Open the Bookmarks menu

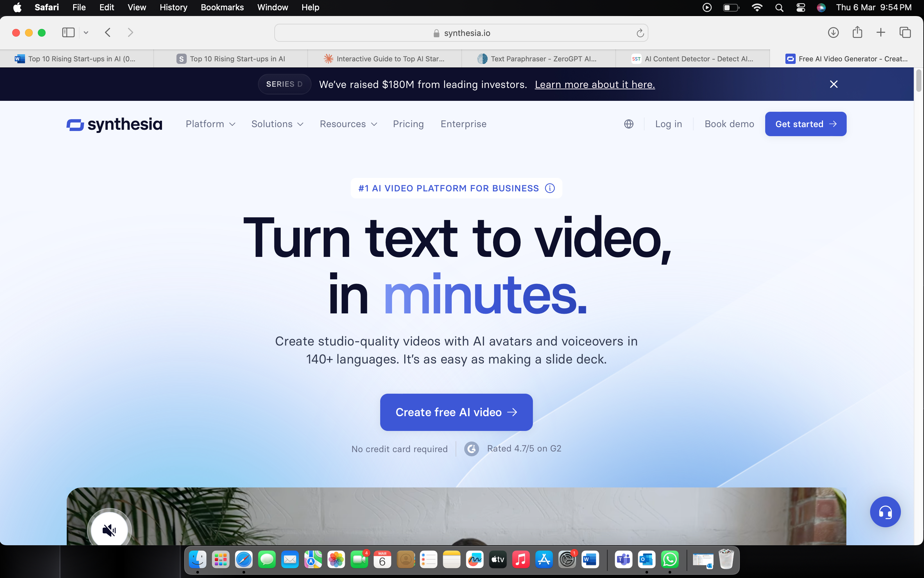(x=222, y=7)
